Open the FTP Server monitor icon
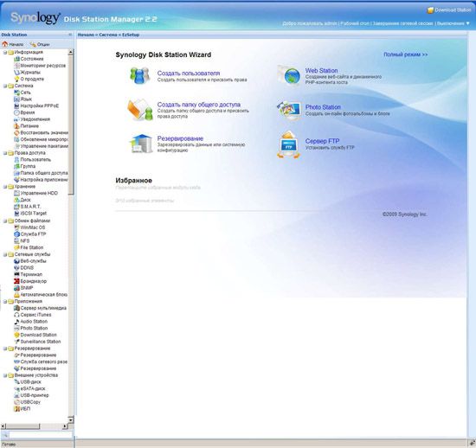 tap(288, 145)
